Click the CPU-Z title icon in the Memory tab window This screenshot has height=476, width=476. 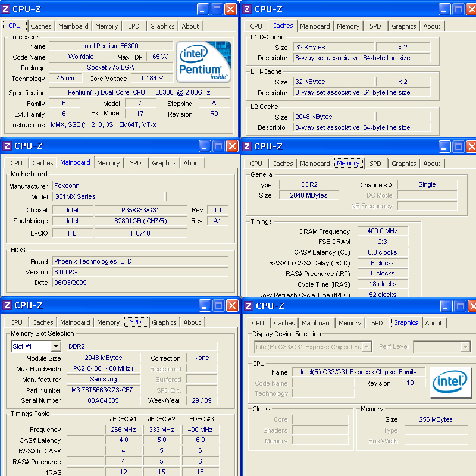(247, 146)
